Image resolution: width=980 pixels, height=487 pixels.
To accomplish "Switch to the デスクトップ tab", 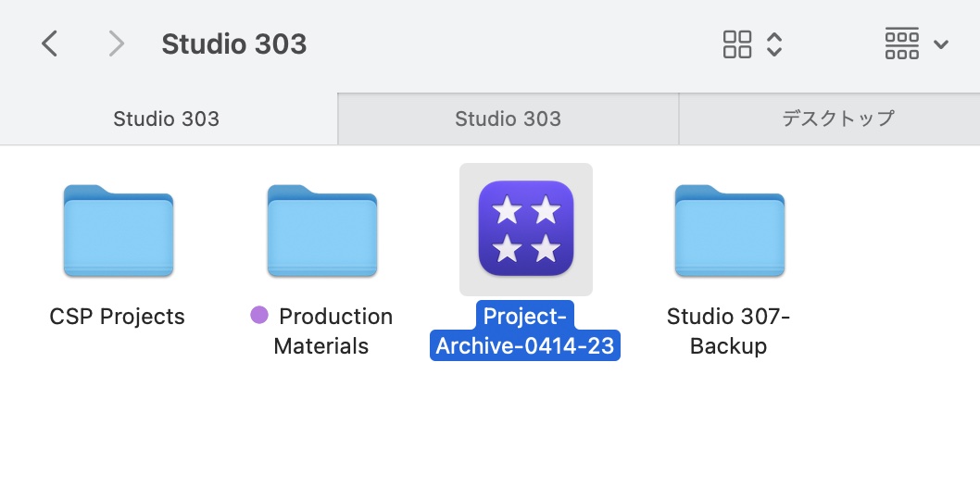I will (x=837, y=119).
